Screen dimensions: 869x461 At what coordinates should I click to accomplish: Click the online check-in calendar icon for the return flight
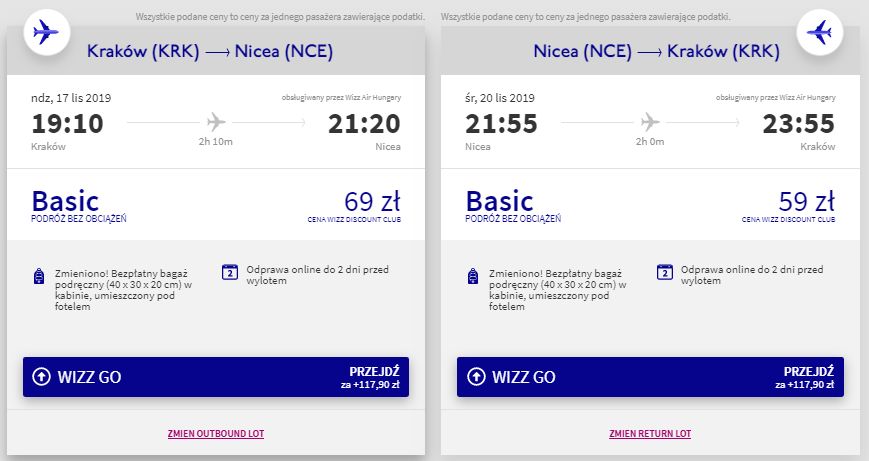point(663,272)
